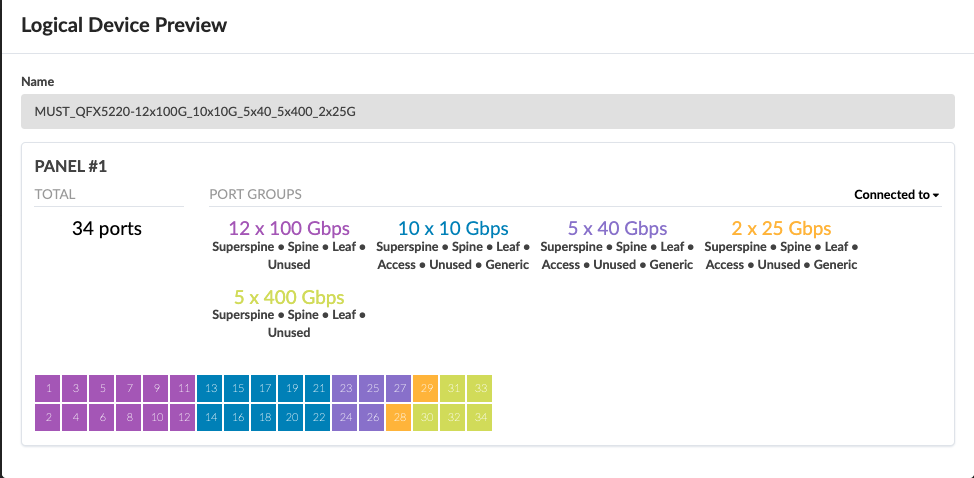Click the PORT GROUPS label
The image size is (974, 478).
(255, 194)
